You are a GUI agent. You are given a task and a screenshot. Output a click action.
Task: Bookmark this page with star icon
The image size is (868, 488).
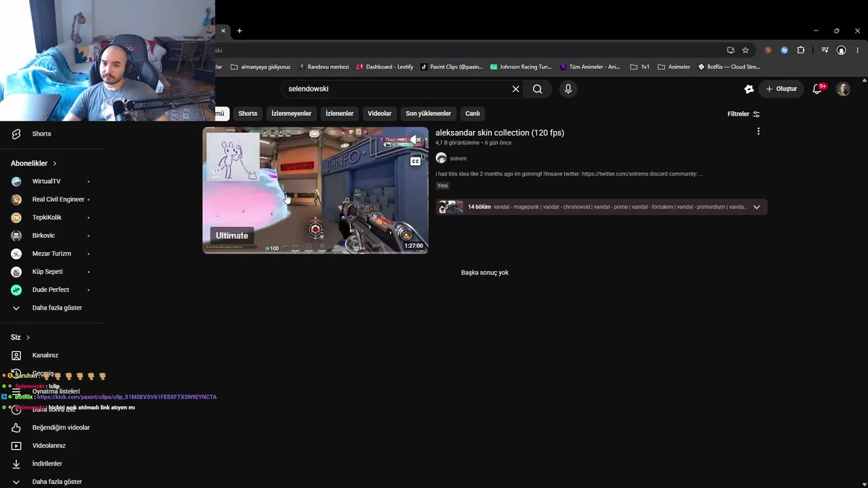745,50
